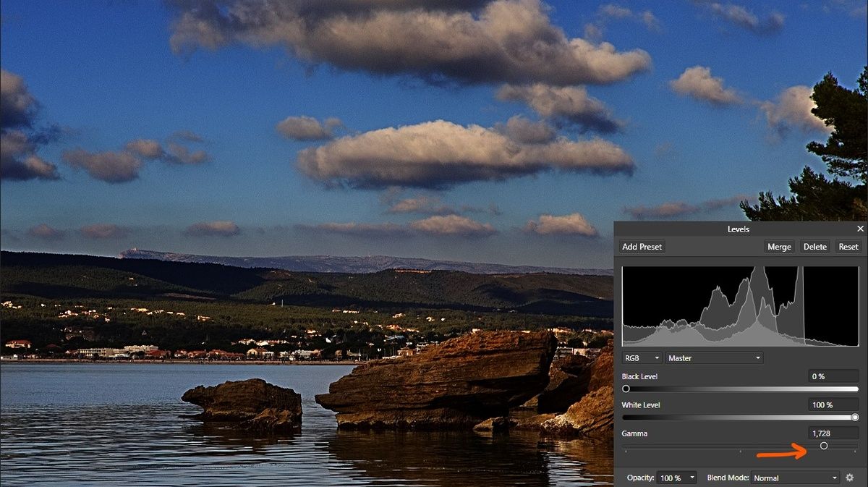The height and width of the screenshot is (487, 868).
Task: Click the "Gamma" label
Action: point(634,433)
